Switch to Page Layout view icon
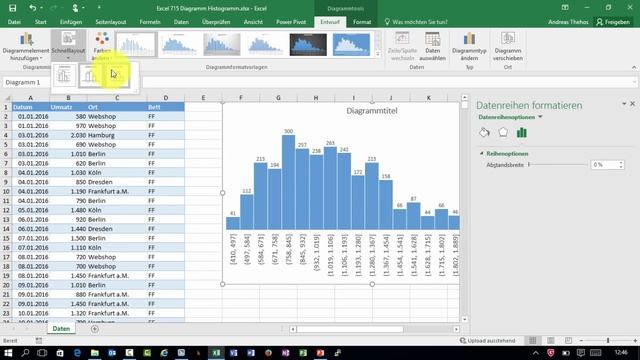The width and height of the screenshot is (640, 360). point(551,340)
